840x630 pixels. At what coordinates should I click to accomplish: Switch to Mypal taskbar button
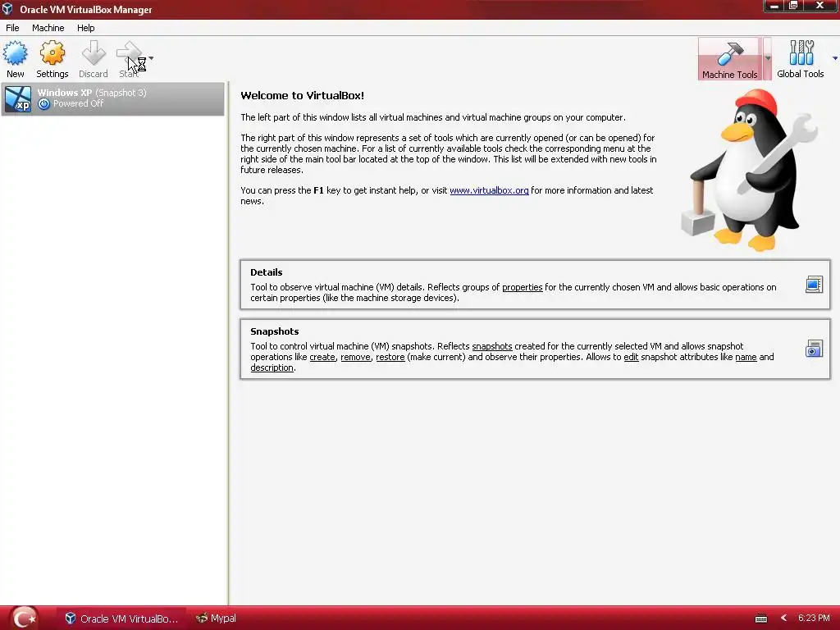click(217, 619)
